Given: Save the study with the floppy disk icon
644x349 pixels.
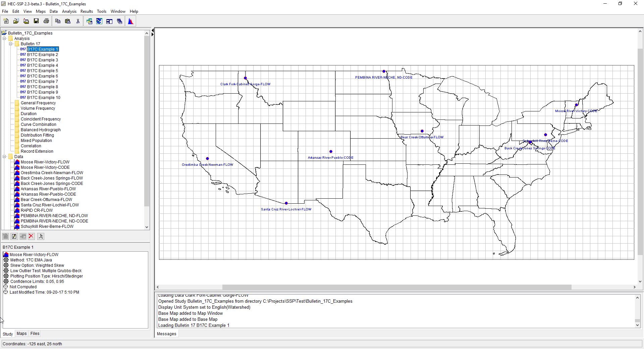Looking at the screenshot, I should 36,21.
